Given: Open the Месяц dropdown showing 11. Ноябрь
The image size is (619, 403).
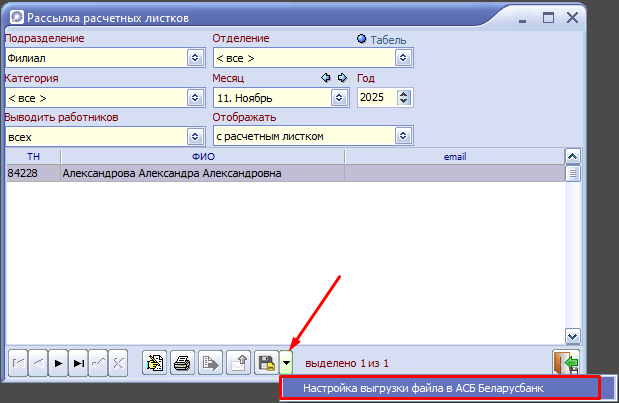Looking at the screenshot, I should [341, 97].
